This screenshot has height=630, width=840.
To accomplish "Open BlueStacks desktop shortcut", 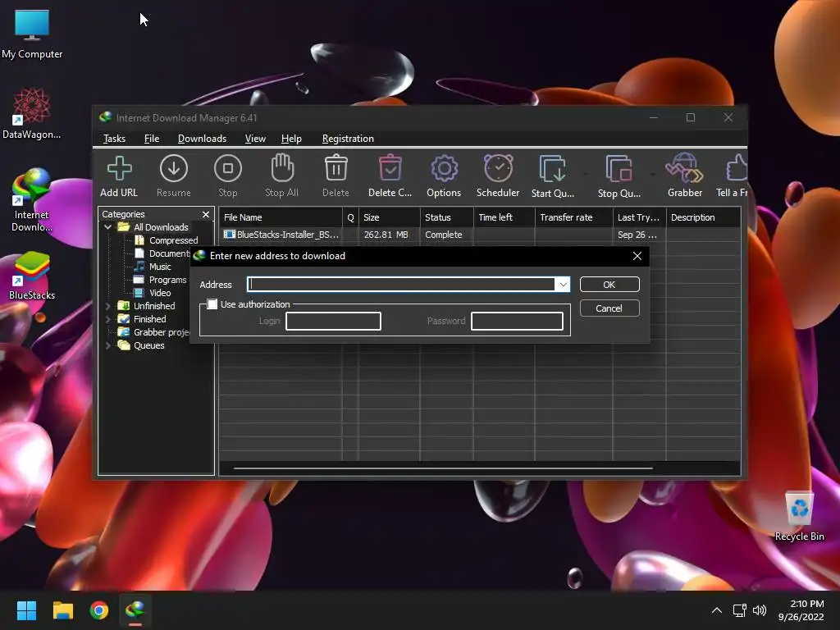I will (x=32, y=276).
